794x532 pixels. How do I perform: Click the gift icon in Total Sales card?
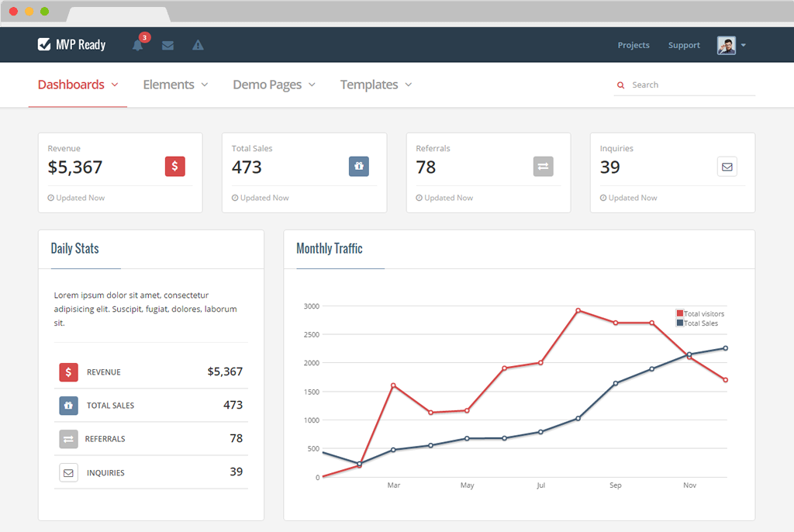tap(358, 166)
